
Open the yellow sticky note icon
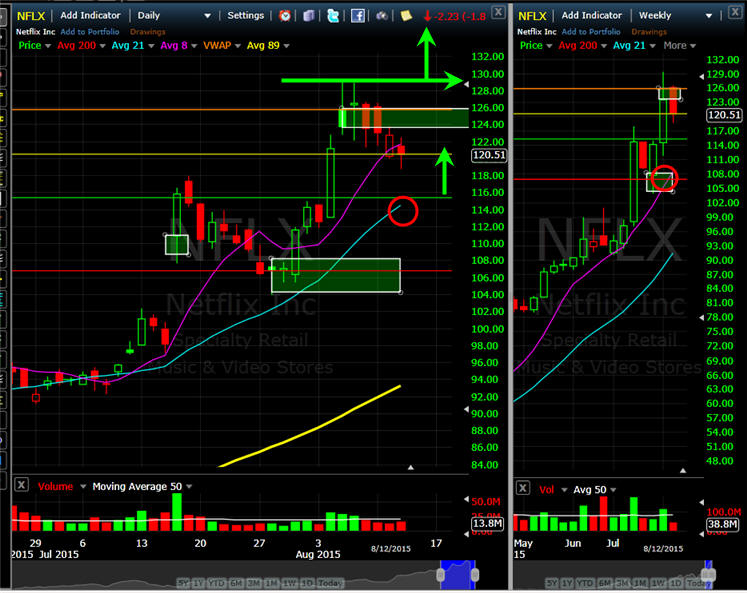[406, 16]
